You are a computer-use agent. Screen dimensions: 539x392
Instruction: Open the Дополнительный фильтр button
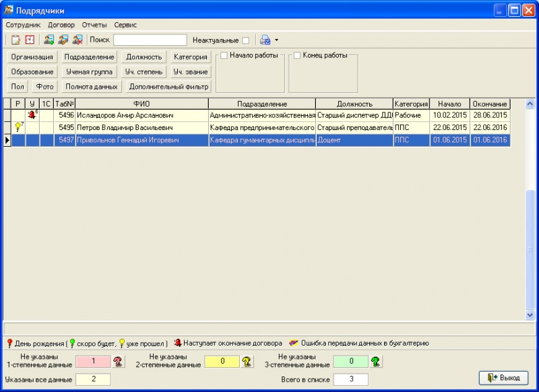pos(168,87)
